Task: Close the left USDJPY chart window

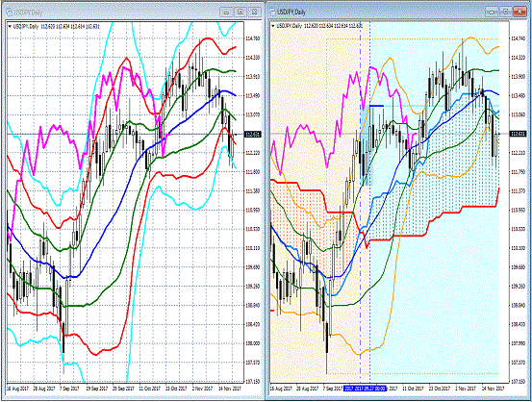Action: [254, 13]
